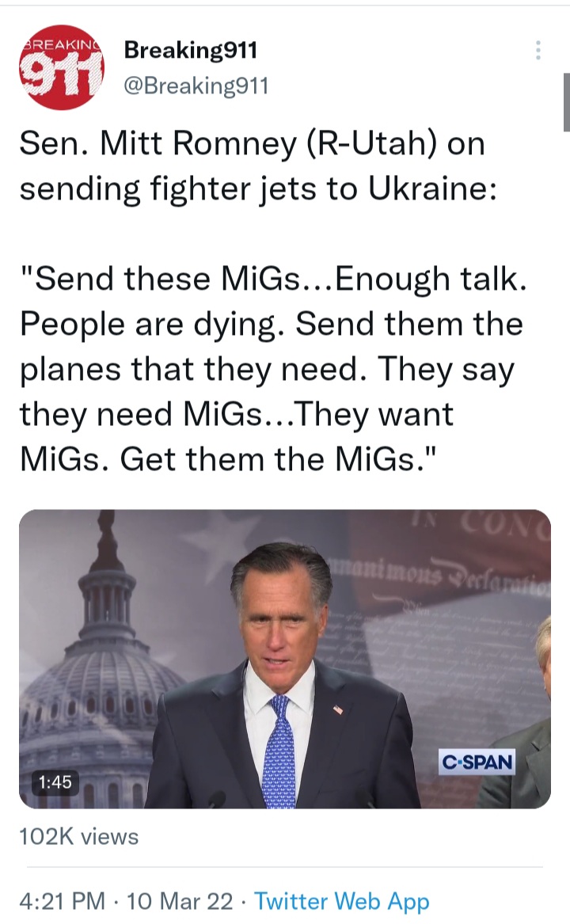Click the 10 Mar 22 date
The image size is (570, 924).
[180, 901]
